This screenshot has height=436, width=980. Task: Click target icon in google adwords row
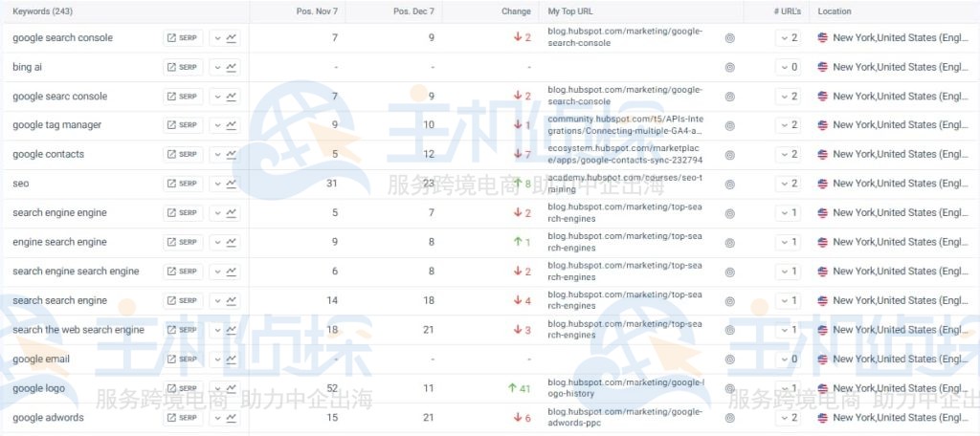click(729, 418)
